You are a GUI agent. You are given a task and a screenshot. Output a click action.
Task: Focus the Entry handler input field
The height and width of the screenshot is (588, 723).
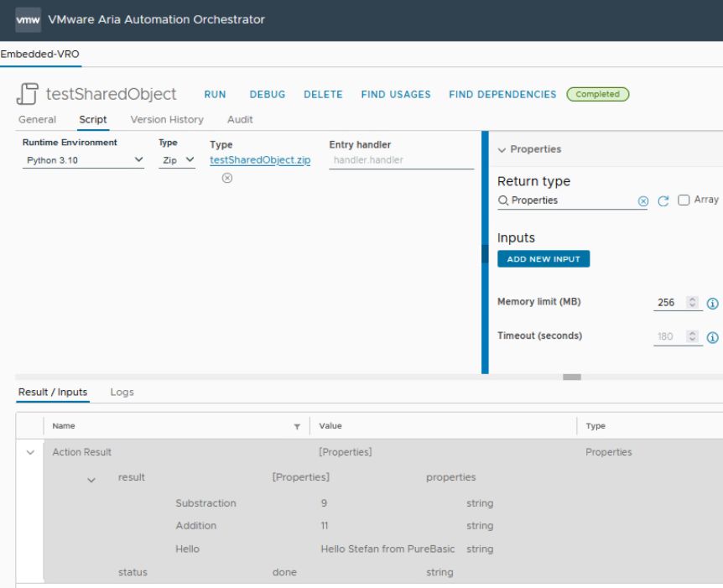point(401,160)
